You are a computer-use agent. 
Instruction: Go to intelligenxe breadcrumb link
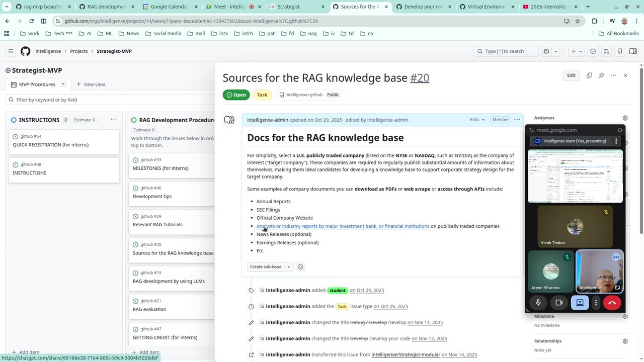point(48,51)
